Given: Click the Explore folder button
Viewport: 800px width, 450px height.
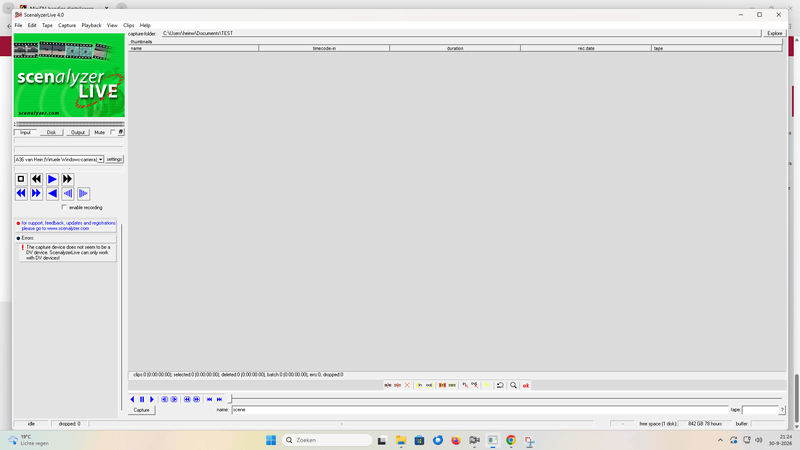Looking at the screenshot, I should coord(774,33).
